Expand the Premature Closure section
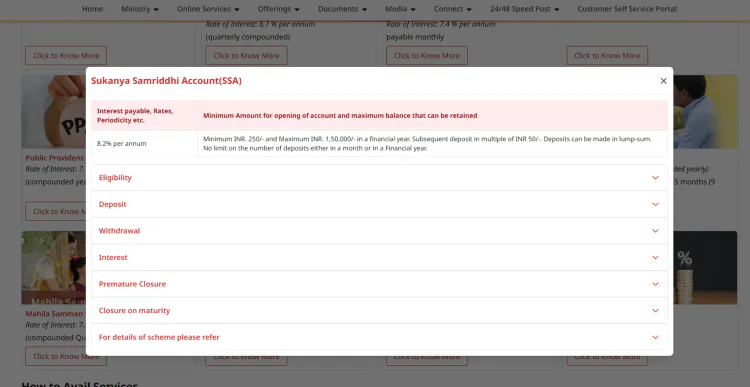The width and height of the screenshot is (750, 387). (x=379, y=284)
